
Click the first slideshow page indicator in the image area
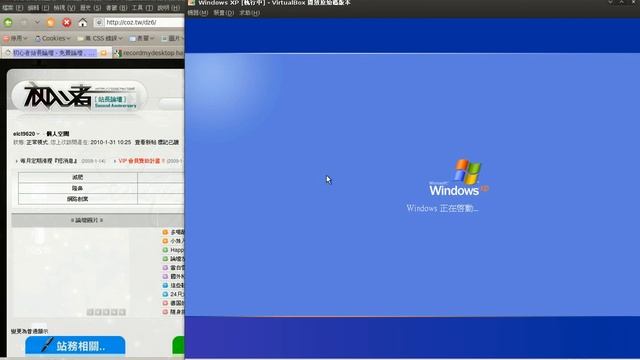click(x=90, y=312)
